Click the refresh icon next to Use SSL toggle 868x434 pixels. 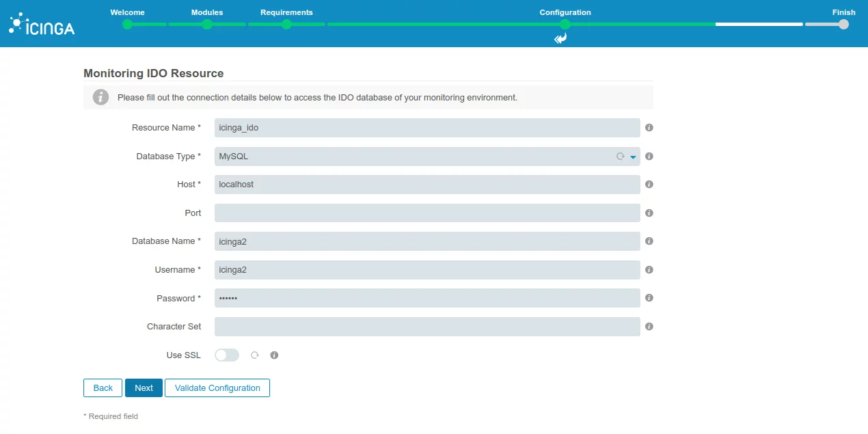coord(255,355)
